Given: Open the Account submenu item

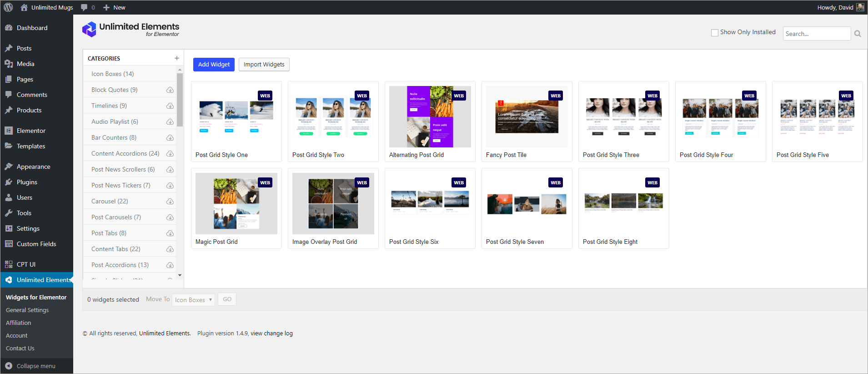Looking at the screenshot, I should (17, 335).
